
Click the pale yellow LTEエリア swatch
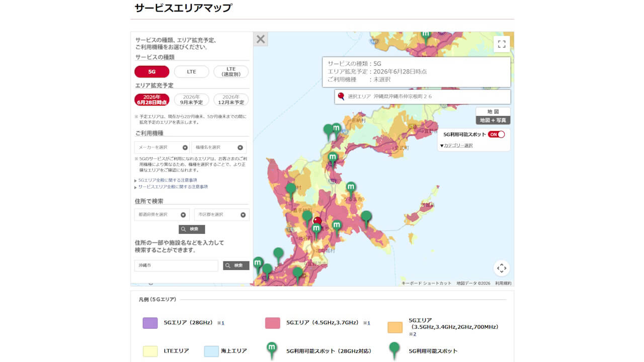coord(150,351)
